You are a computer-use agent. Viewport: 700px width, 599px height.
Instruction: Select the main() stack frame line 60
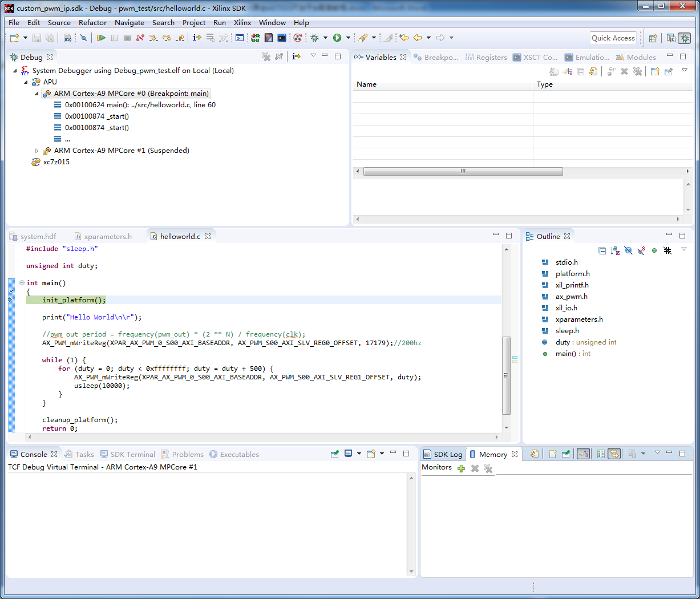pyautogui.click(x=140, y=105)
